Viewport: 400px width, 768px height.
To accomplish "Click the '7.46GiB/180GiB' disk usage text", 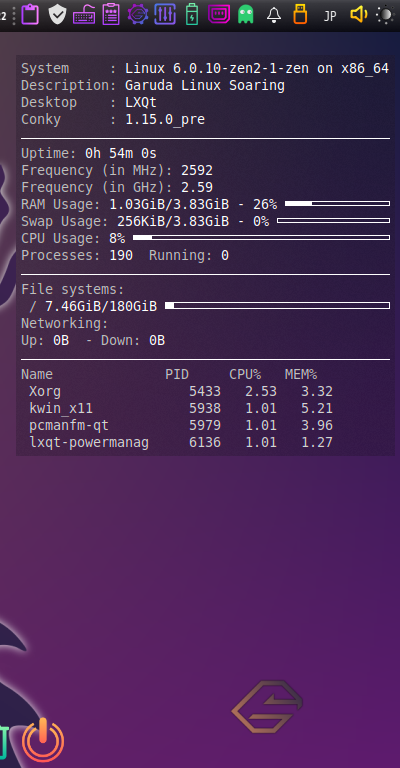I will (x=101, y=307).
